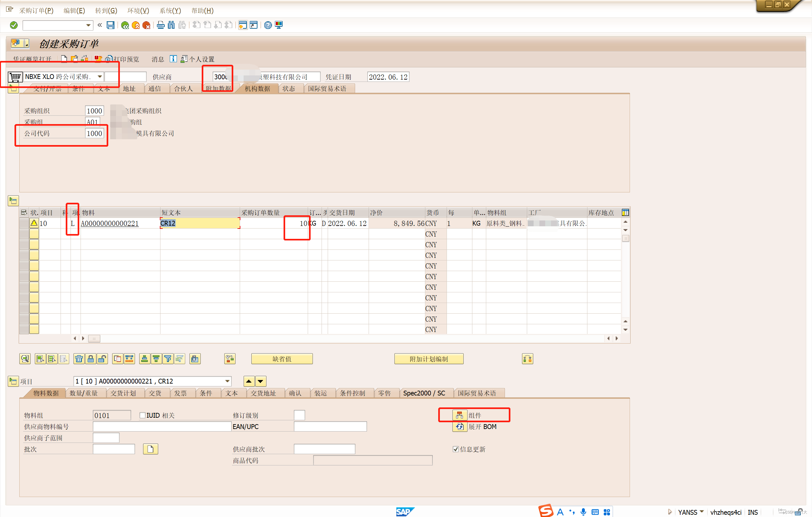
Task: Click the Find binoculars icon
Action: (x=171, y=25)
